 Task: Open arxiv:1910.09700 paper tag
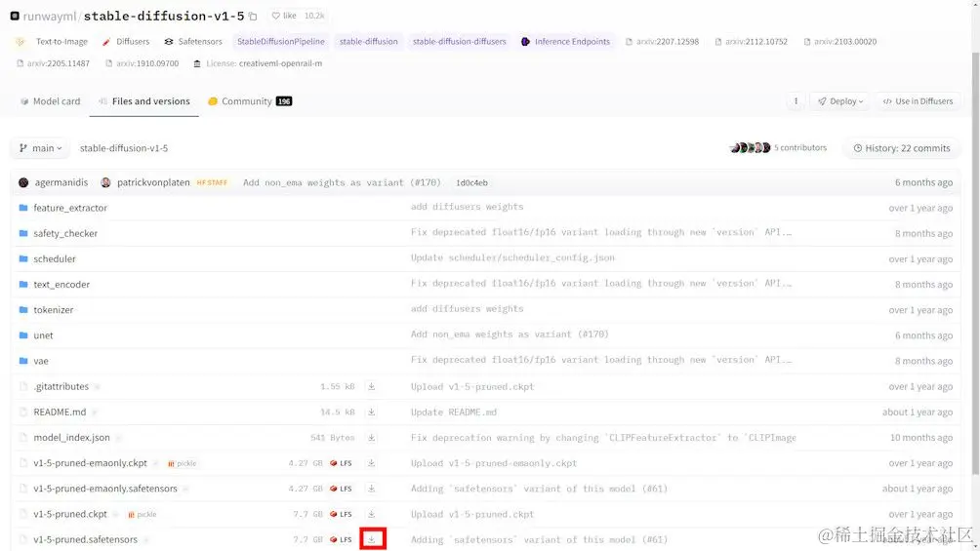(142, 63)
